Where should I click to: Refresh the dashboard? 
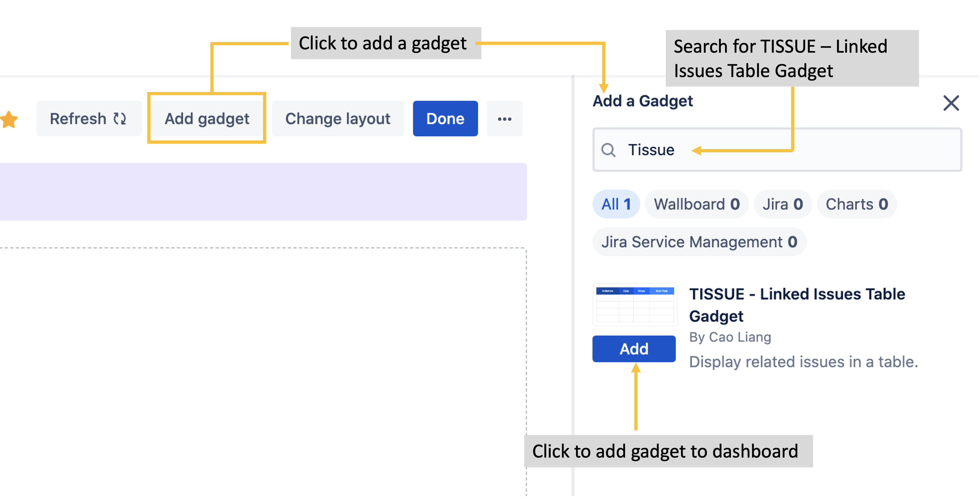coord(89,119)
